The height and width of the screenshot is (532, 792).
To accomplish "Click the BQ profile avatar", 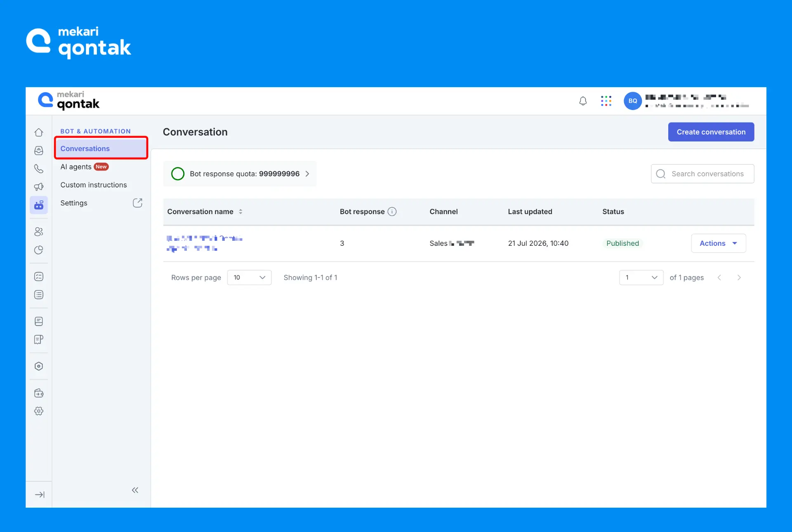I will pyautogui.click(x=633, y=101).
